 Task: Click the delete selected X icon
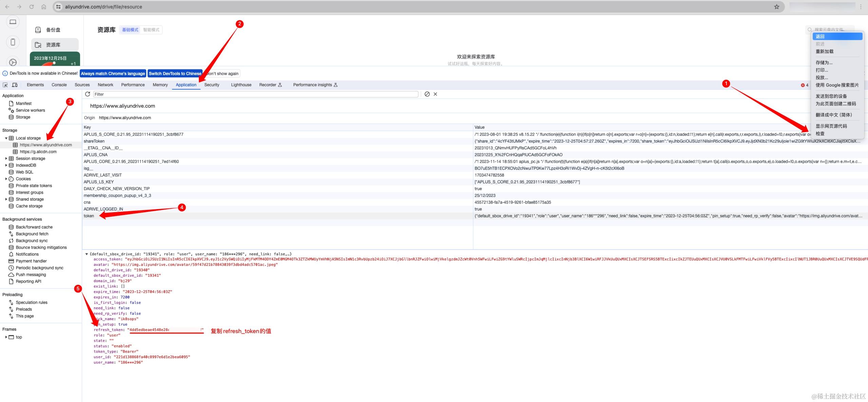point(435,94)
